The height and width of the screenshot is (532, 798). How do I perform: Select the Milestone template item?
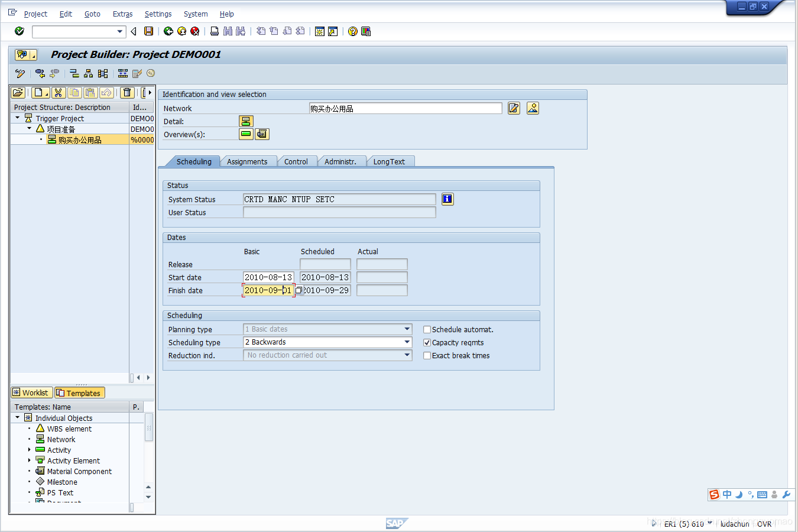click(x=62, y=482)
